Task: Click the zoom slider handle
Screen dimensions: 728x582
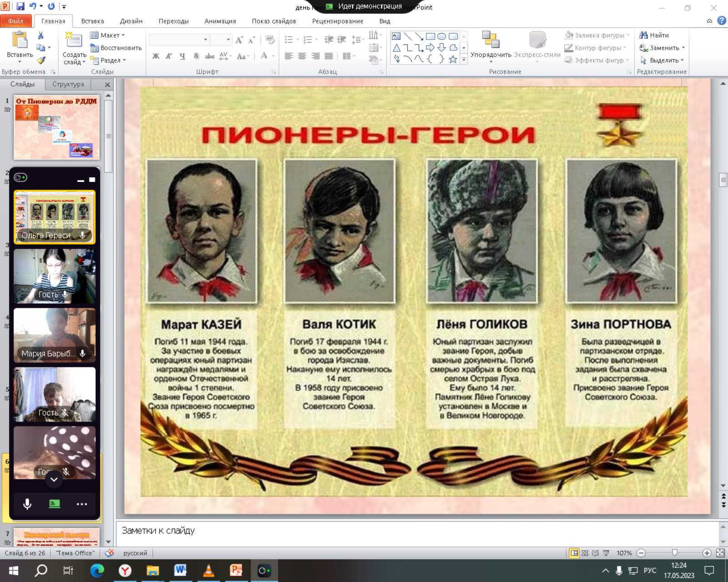Action: (x=675, y=553)
